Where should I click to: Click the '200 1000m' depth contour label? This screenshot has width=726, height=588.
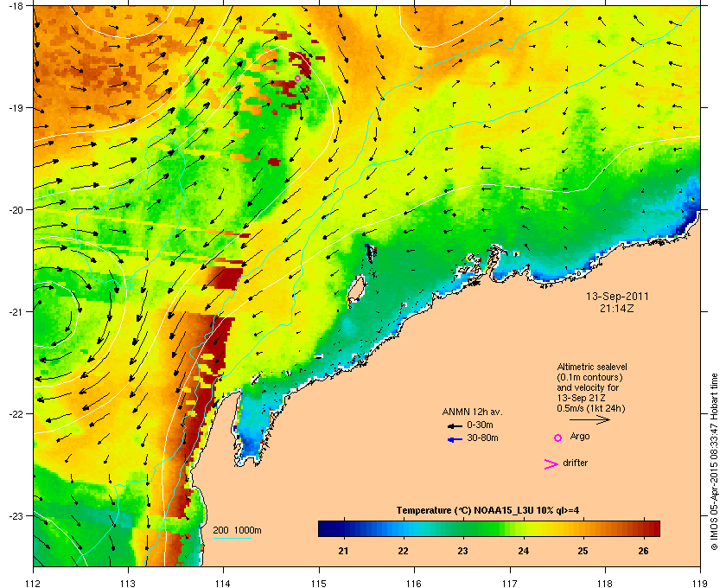[237, 531]
